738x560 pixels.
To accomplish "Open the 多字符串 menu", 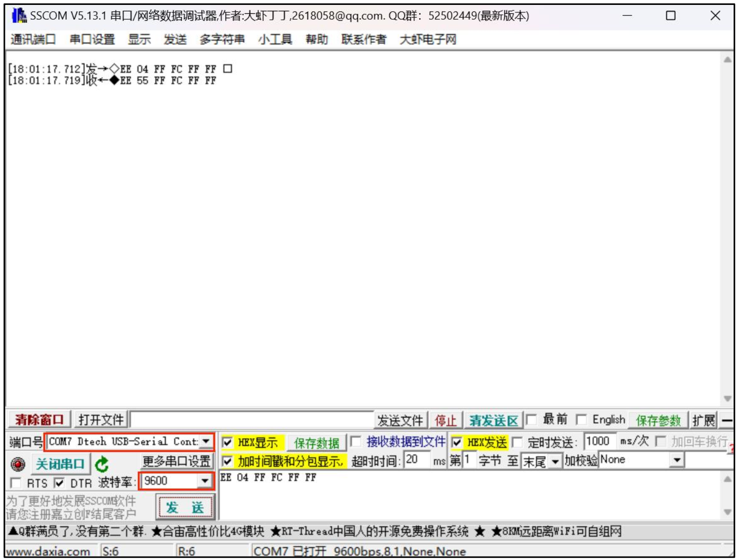I will 222,40.
